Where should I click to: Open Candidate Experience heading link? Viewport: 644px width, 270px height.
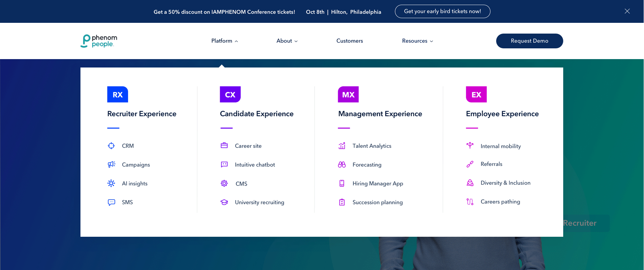tap(257, 114)
